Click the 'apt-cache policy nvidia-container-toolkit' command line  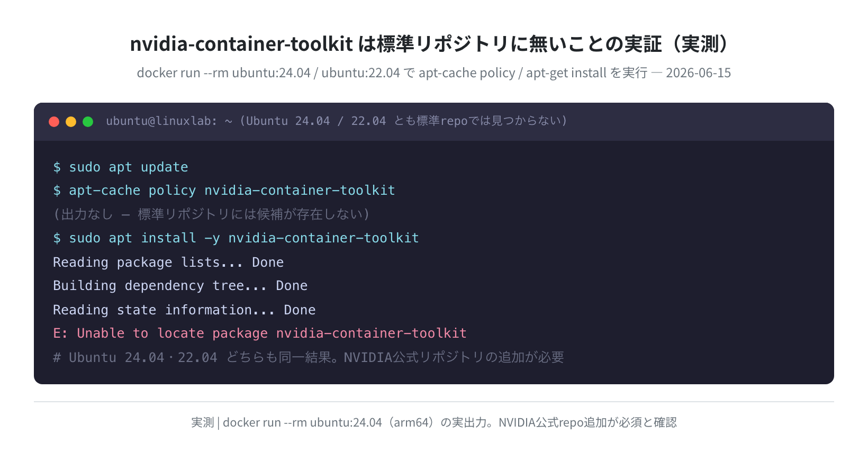pyautogui.click(x=224, y=191)
